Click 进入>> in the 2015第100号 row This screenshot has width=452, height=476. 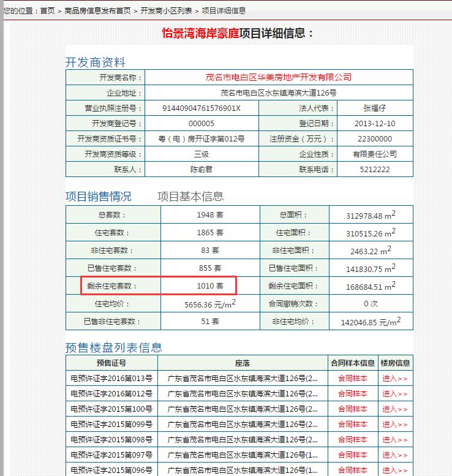point(395,409)
